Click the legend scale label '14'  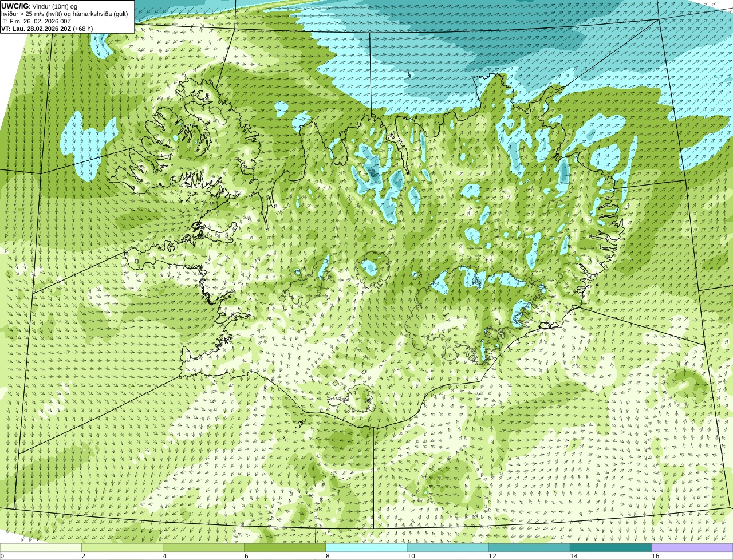pos(573,556)
